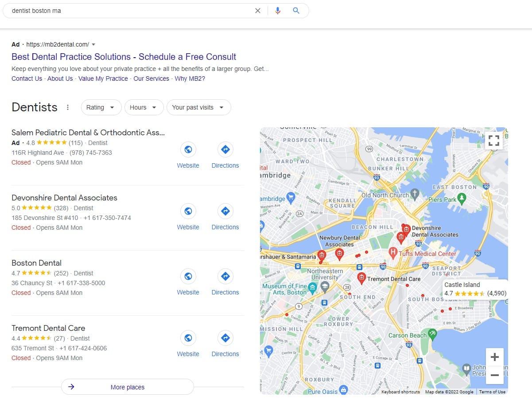The width and height of the screenshot is (532, 408).
Task: Open Boston Dental listing title
Action: [36, 263]
